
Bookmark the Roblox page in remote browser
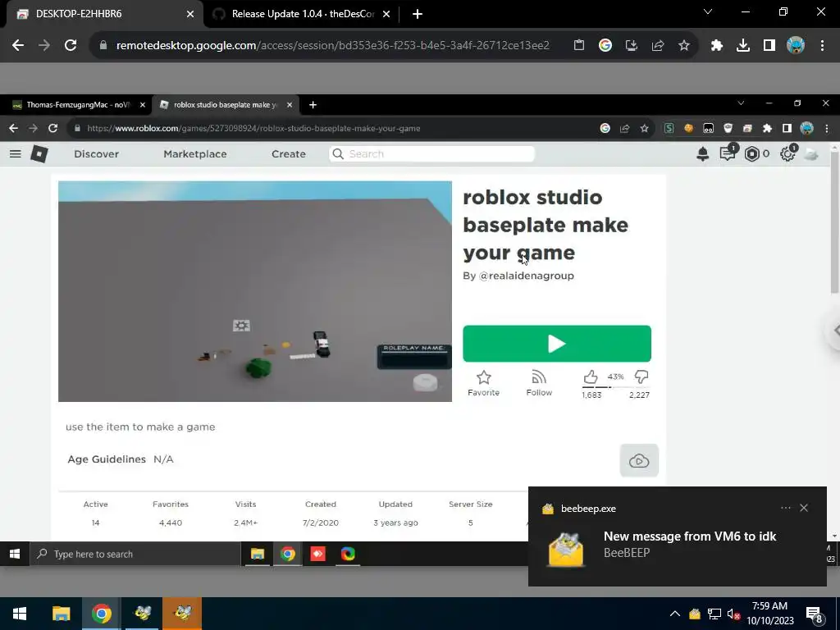coord(645,128)
